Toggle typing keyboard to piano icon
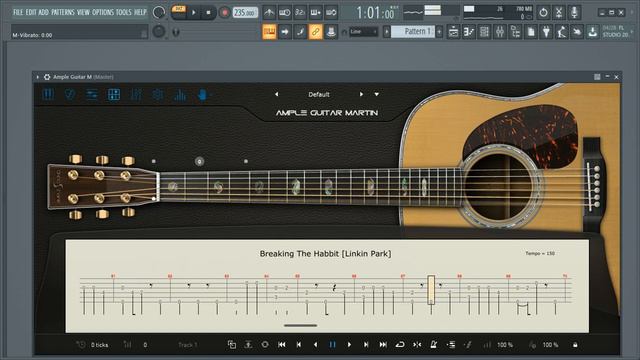This screenshot has width=640, height=360. [x=269, y=31]
